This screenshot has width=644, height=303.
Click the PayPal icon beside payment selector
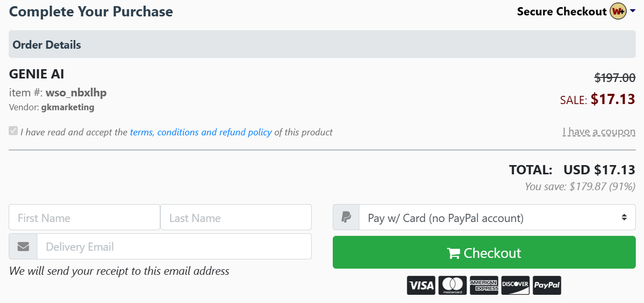point(346,217)
